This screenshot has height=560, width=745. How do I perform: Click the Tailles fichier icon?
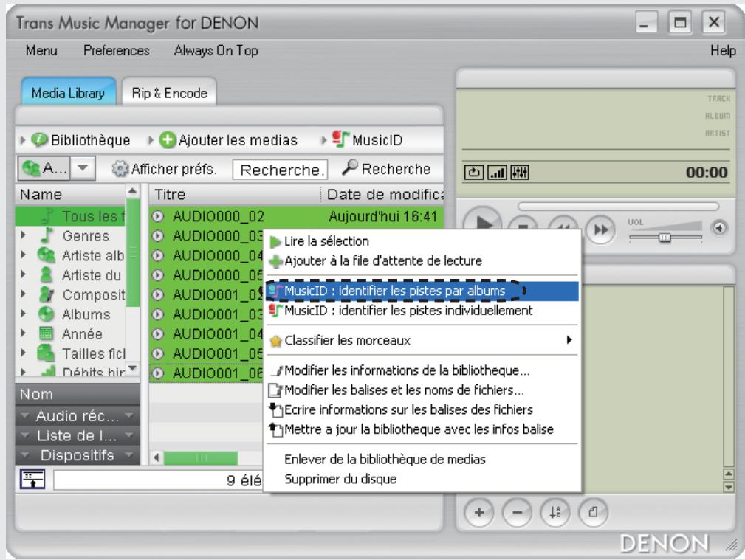tap(46, 353)
